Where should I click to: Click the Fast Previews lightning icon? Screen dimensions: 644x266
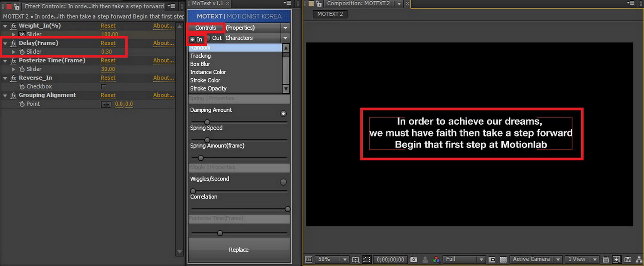click(x=617, y=260)
